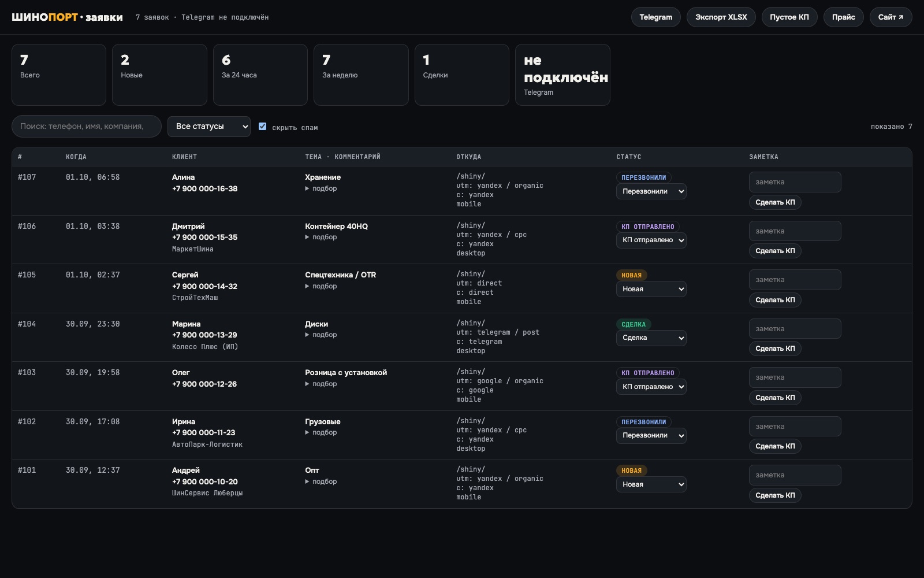Open the 'Сайт' external link
The image size is (924, 578).
pos(891,17)
